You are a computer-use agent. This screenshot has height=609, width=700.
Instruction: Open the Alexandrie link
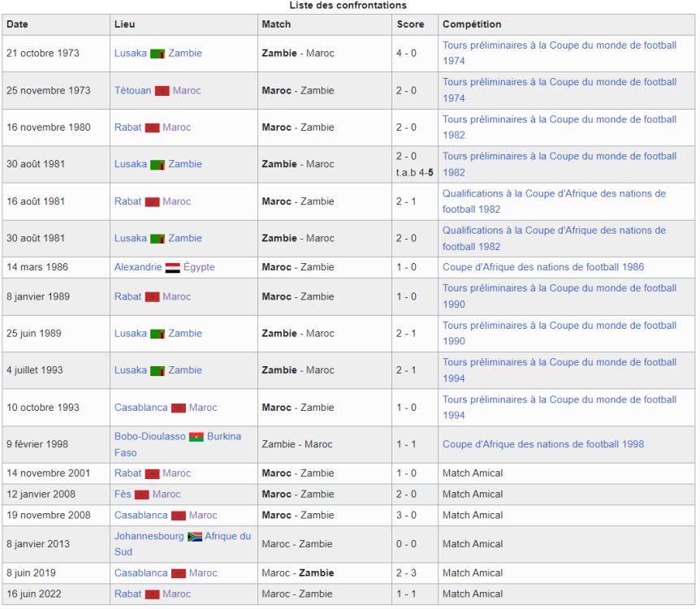137,267
